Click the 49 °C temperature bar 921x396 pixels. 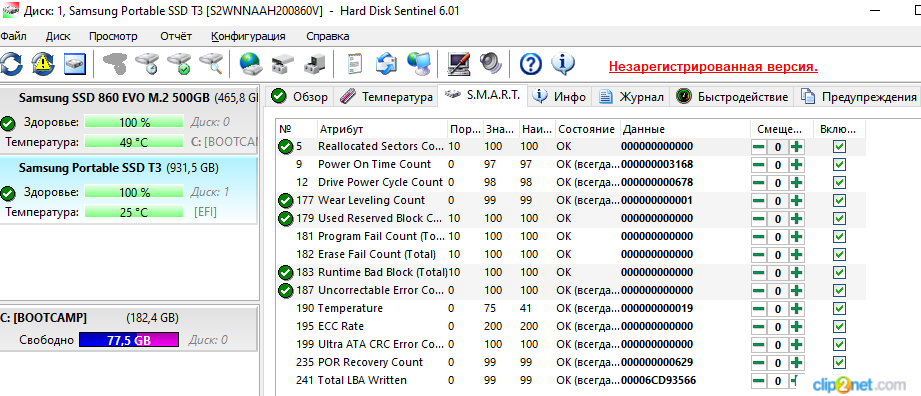click(134, 142)
